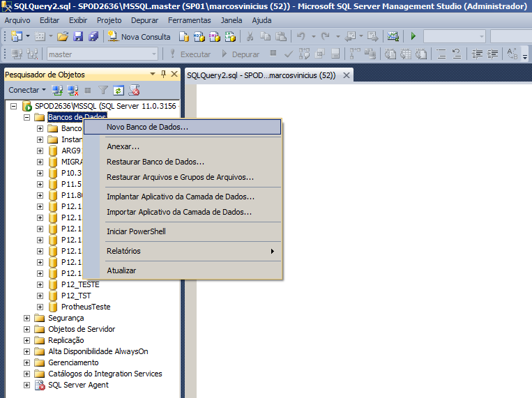Expand the Replicação folder

tap(26, 340)
